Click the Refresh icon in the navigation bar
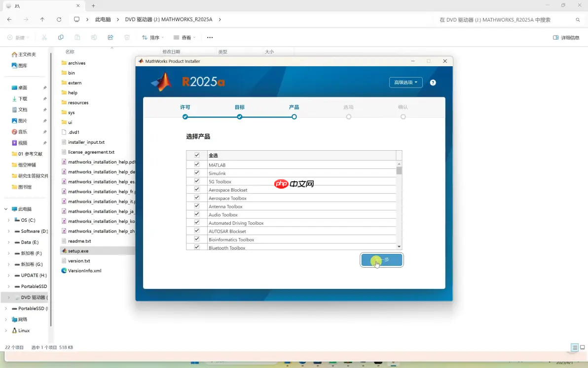The height and width of the screenshot is (368, 588). click(59, 20)
